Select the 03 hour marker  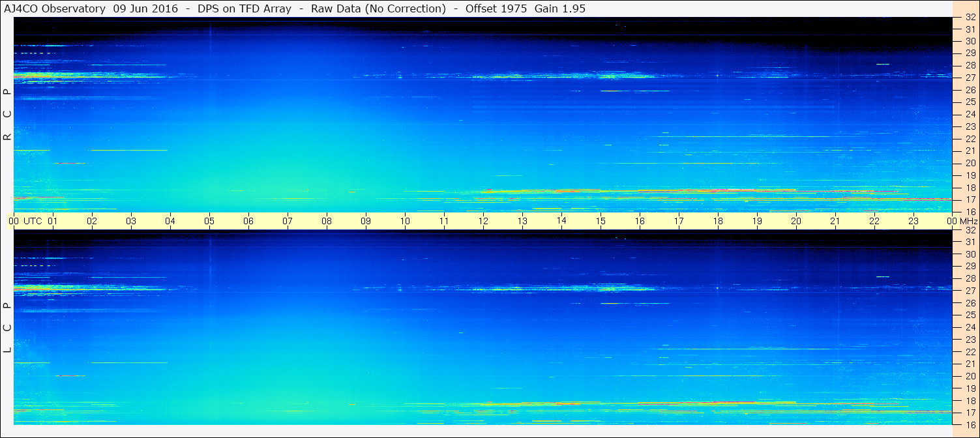(x=131, y=221)
